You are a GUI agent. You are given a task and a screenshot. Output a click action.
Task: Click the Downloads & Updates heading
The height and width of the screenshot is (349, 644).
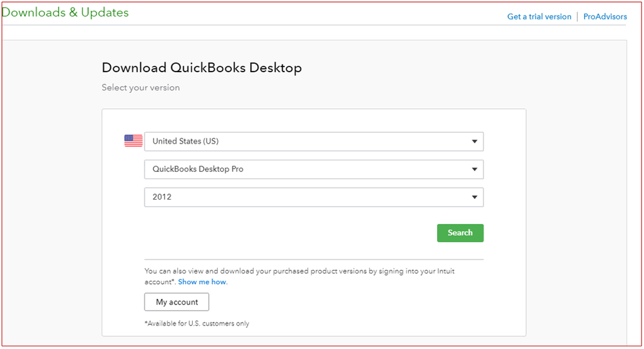coord(65,12)
